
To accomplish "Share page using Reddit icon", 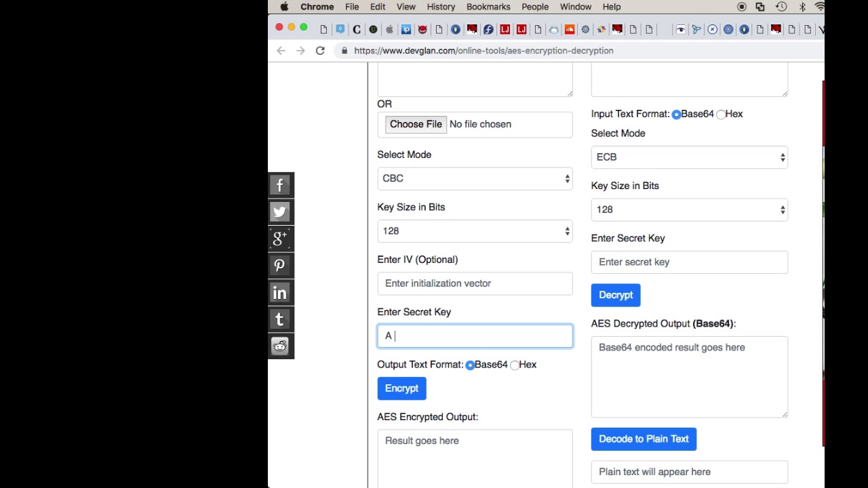I will (280, 346).
